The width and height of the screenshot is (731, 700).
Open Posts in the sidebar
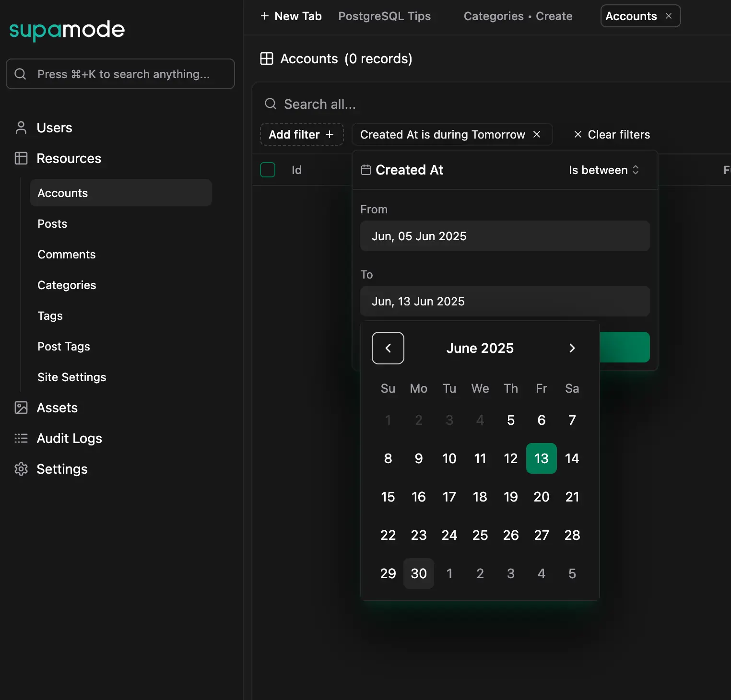tap(52, 224)
